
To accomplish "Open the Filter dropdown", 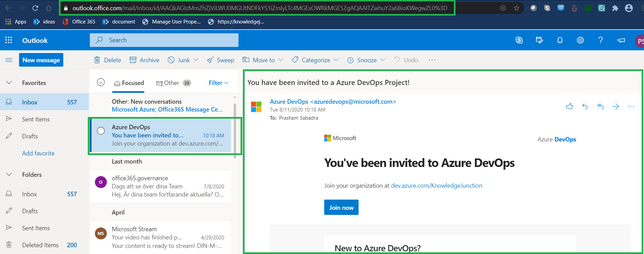I will (218, 83).
